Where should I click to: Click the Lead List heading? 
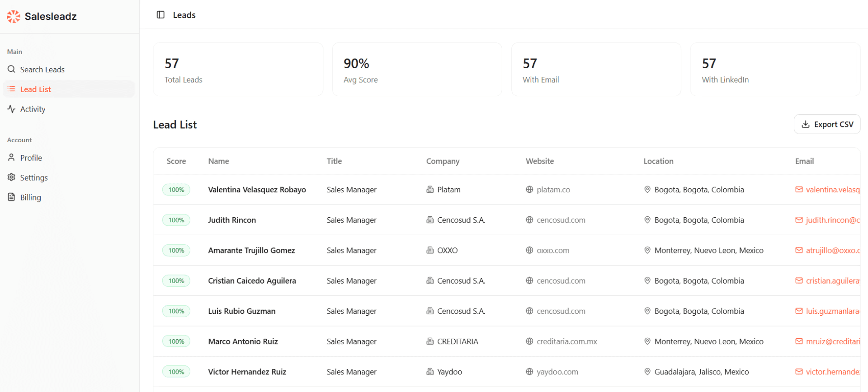(x=175, y=125)
